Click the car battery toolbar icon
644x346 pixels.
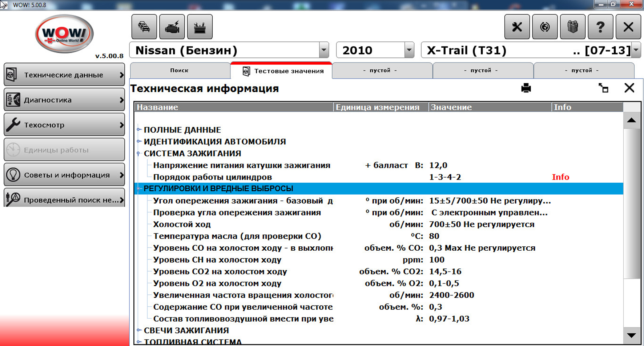200,27
